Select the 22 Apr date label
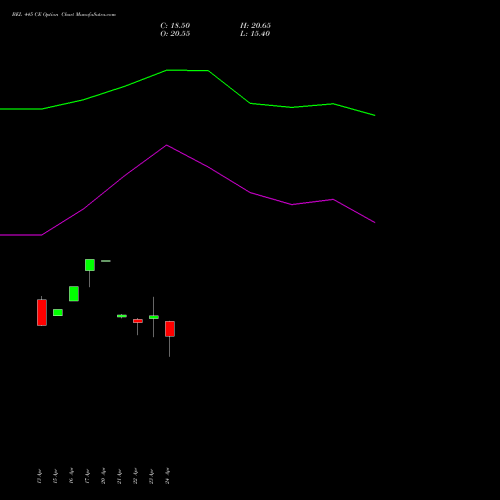Image resolution: width=500 pixels, height=500 pixels. (x=135, y=476)
